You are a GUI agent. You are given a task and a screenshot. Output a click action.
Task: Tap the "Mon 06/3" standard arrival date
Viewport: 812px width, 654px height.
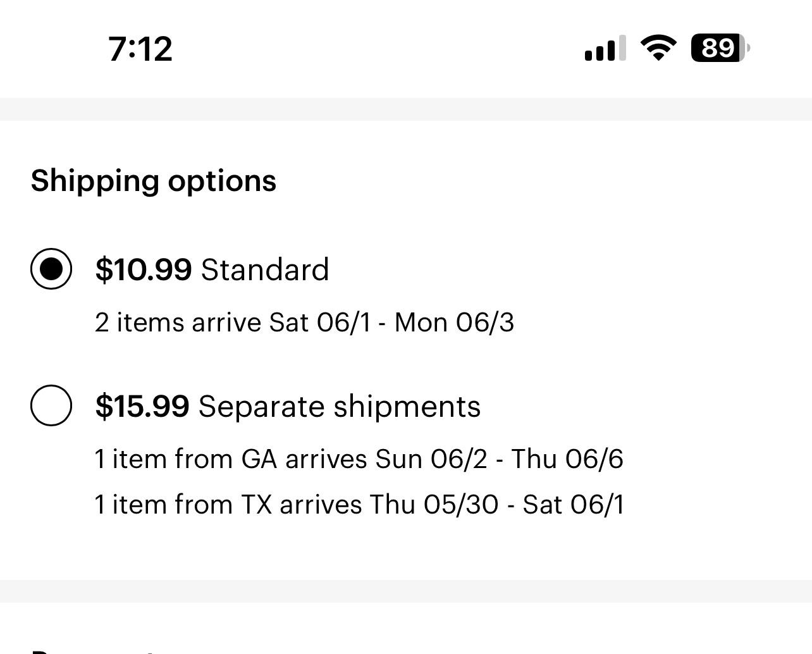click(x=454, y=323)
